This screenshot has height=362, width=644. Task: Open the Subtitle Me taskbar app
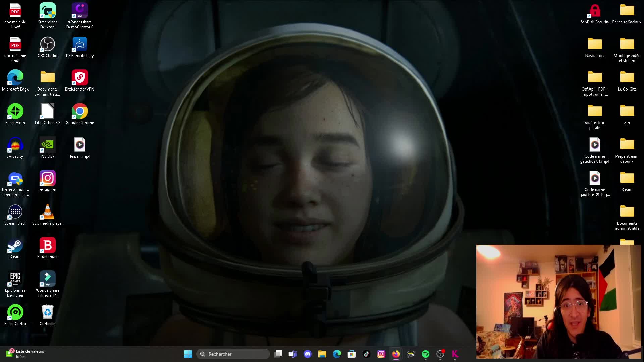pyautogui.click(x=411, y=354)
